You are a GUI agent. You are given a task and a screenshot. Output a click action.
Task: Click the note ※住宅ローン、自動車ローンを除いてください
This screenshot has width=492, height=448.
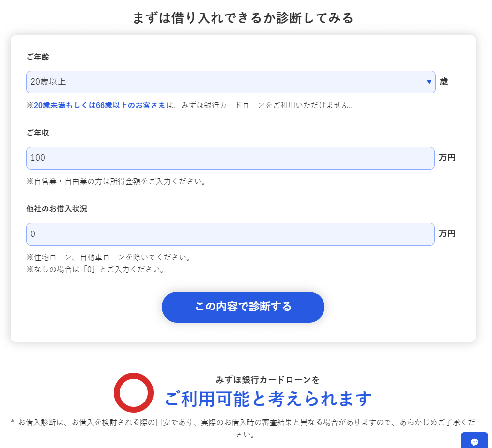coord(109,257)
